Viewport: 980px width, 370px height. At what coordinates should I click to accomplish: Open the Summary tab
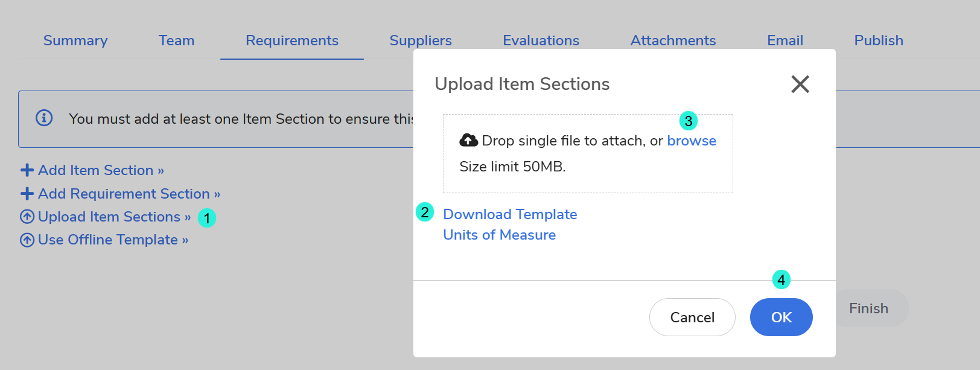75,40
